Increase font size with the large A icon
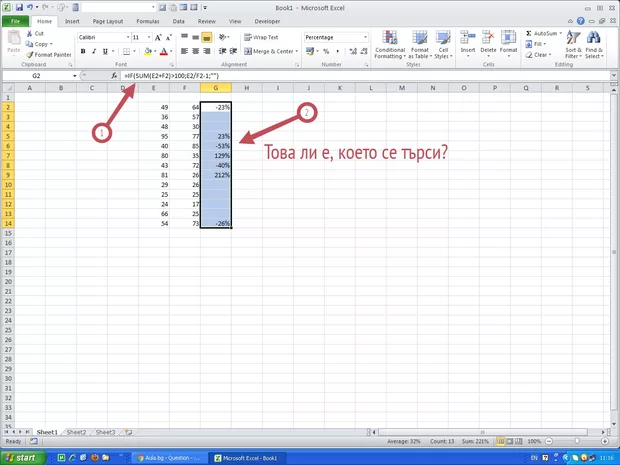 158,38
